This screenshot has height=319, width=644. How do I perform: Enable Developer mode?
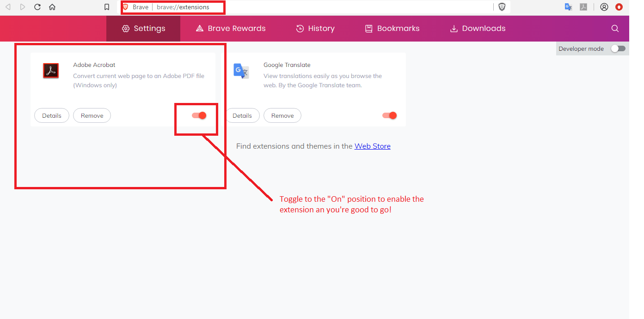pyautogui.click(x=618, y=48)
